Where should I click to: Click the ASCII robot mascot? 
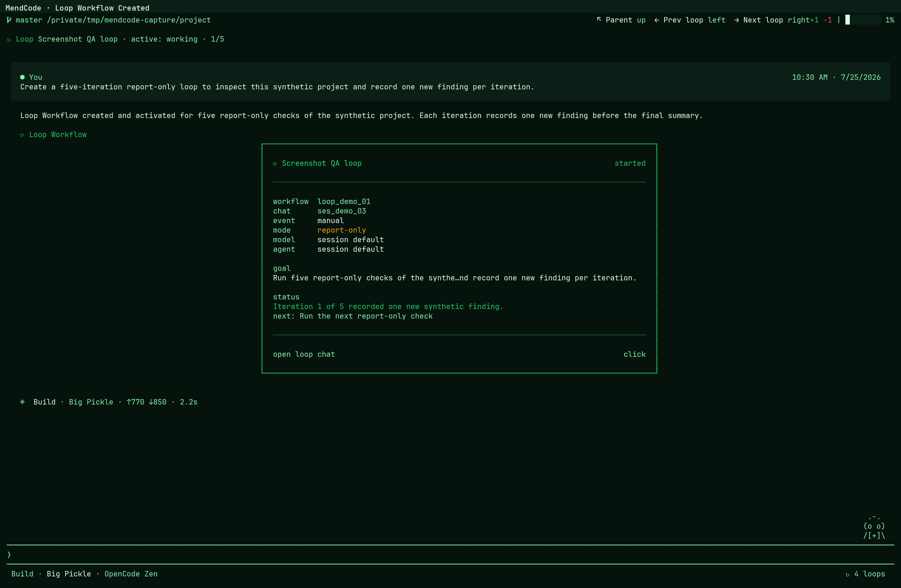[874, 527]
